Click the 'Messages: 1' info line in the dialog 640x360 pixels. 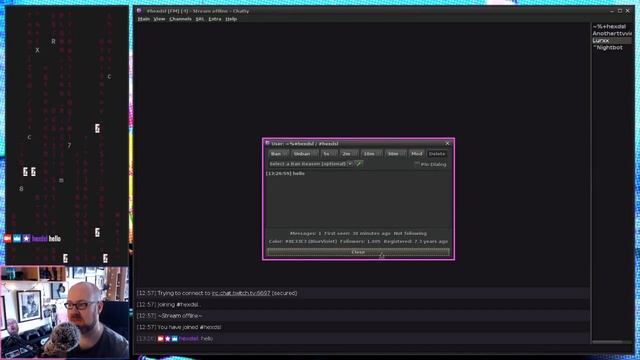point(358,233)
